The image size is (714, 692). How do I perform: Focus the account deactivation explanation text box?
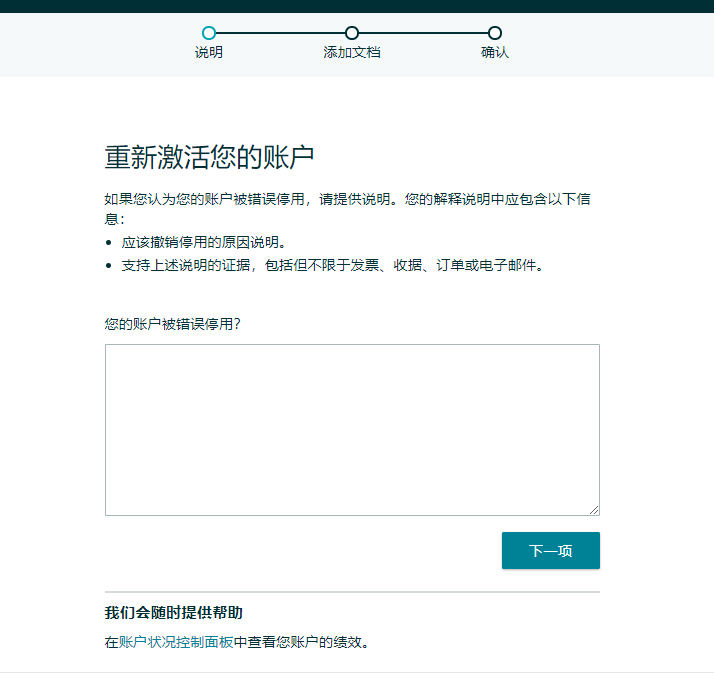point(352,430)
